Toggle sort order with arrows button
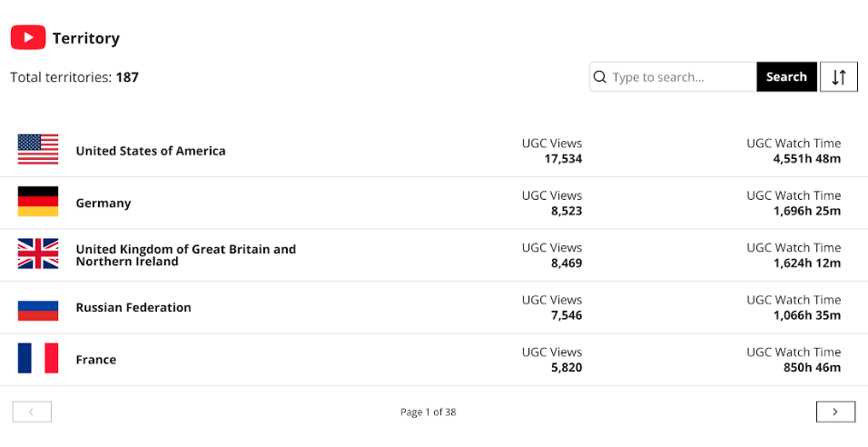The image size is (868, 447). pyautogui.click(x=839, y=77)
